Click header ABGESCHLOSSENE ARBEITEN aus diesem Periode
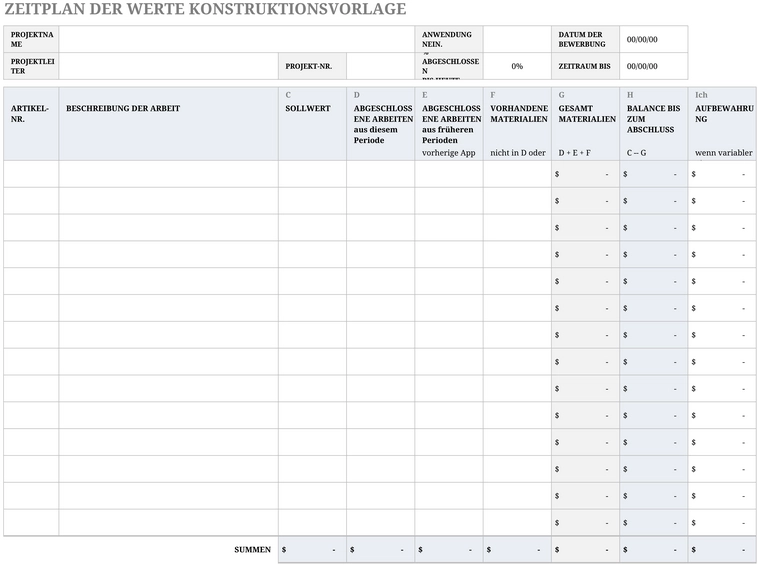Screen dimensions: 758x565 (380, 124)
